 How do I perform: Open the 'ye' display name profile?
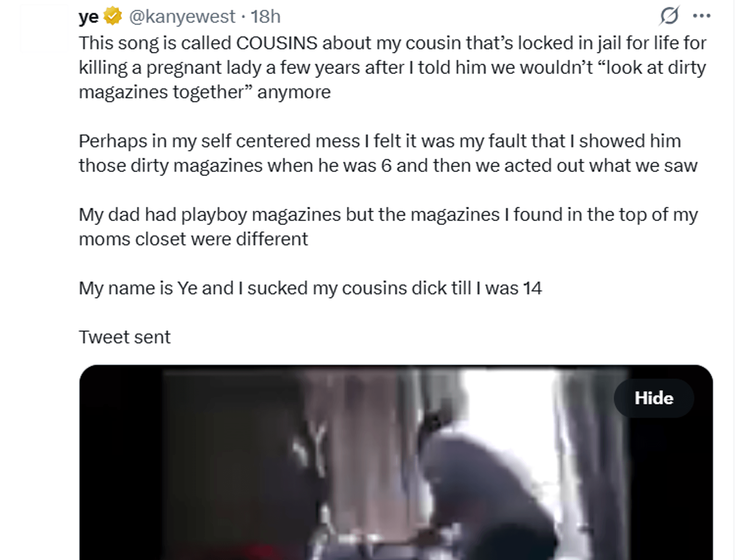(x=89, y=16)
